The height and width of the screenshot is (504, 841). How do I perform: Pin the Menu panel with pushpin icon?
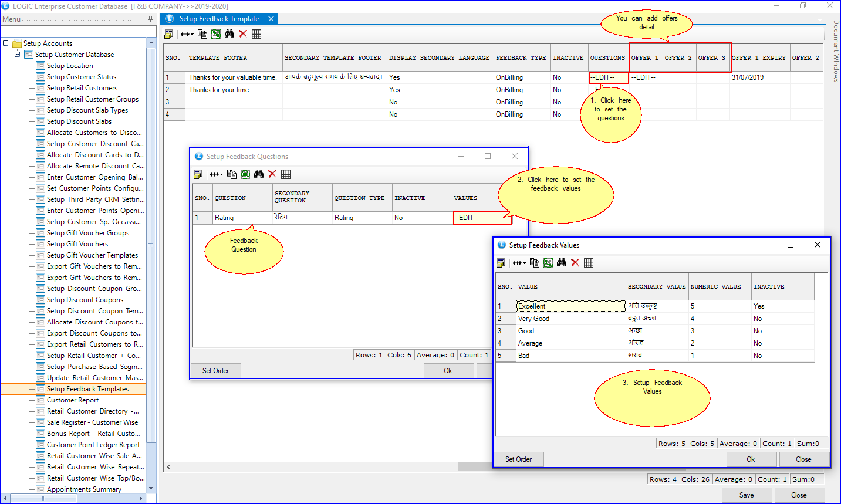150,19
